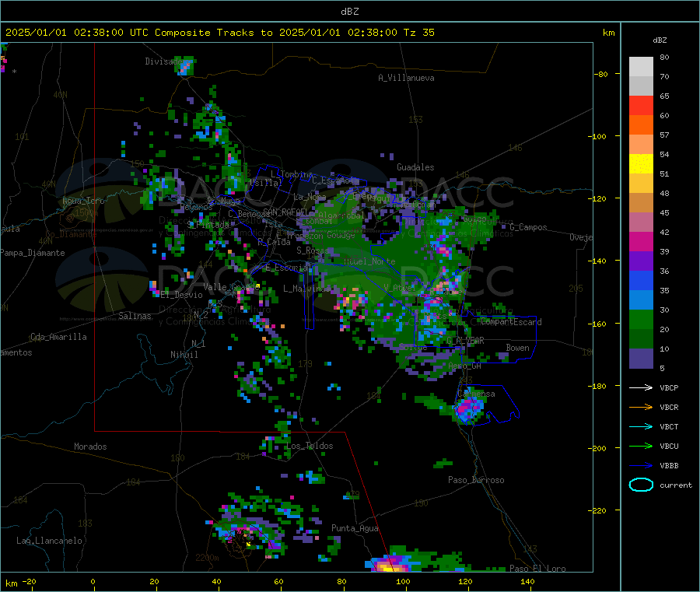Click the '-80' tick on vertical axis
This screenshot has height=592, width=700.
tap(601, 74)
